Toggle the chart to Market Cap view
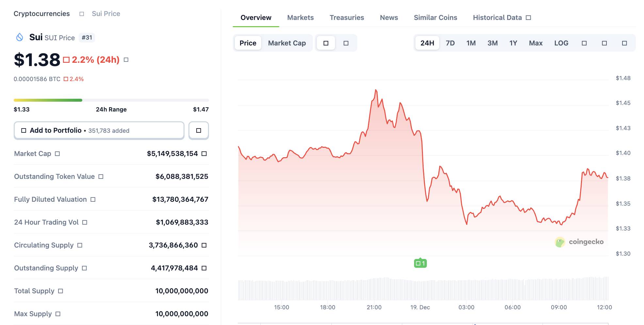644x325 pixels. 287,43
